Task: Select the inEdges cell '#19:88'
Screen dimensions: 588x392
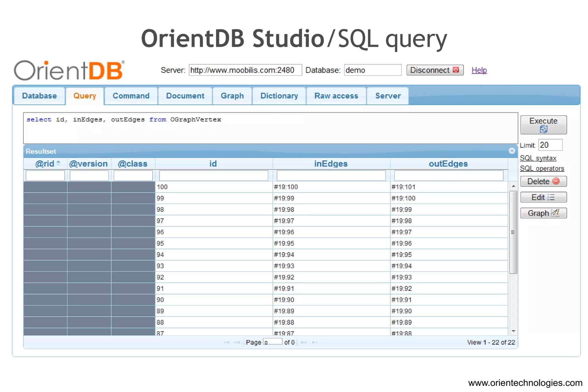Action: (x=331, y=322)
